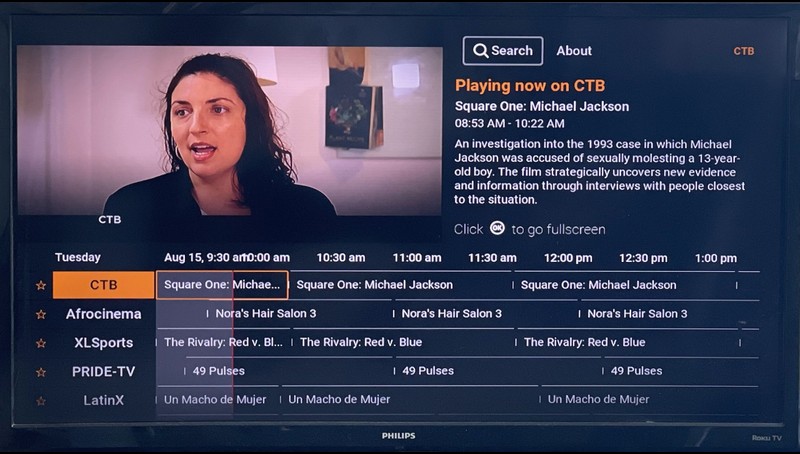800x454 pixels.
Task: Click the CTB label in top corner
Action: pos(743,51)
